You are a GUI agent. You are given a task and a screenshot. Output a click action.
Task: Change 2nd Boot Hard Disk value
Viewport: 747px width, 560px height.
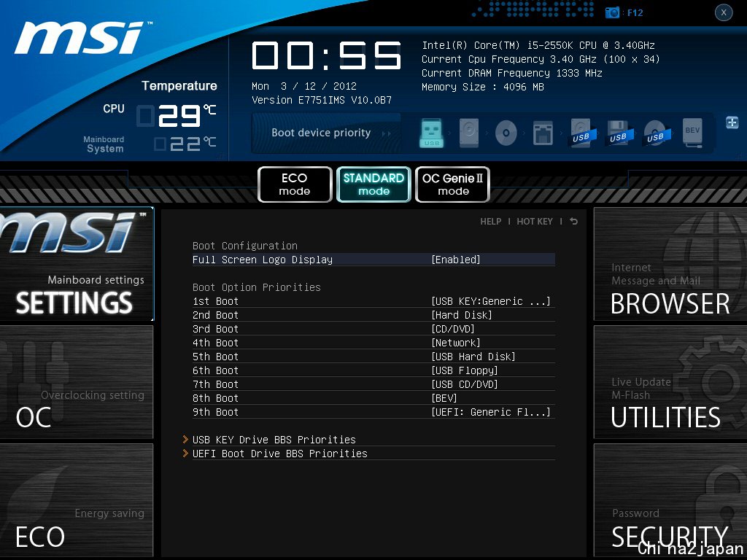[462, 315]
